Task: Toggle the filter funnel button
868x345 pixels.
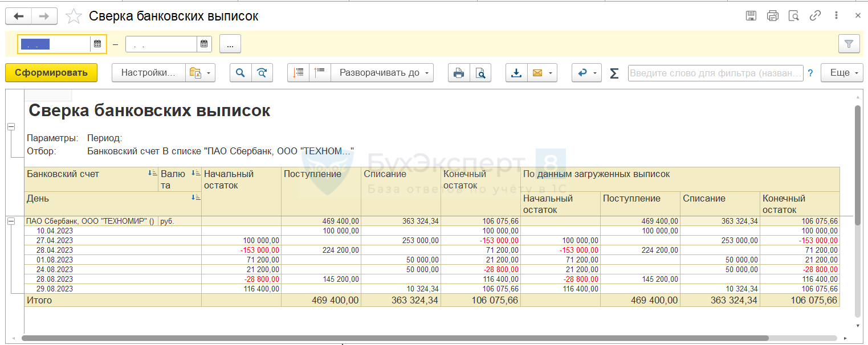Action: [849, 44]
